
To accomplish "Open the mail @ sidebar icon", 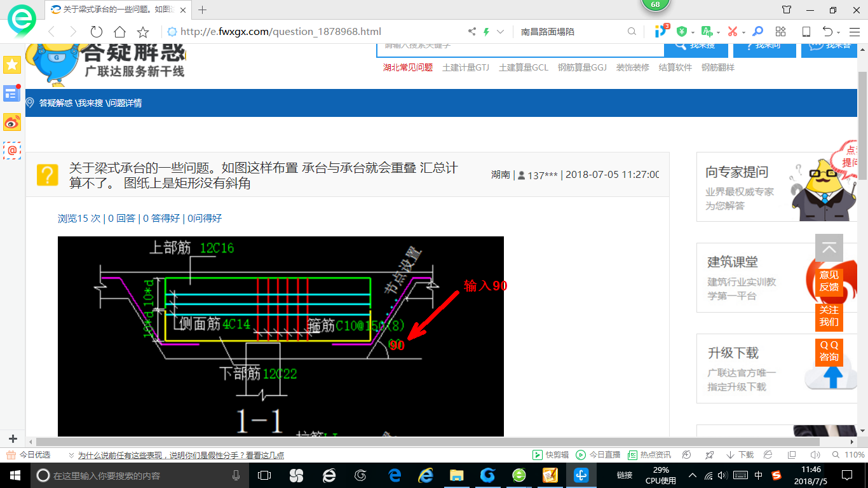I will [12, 151].
